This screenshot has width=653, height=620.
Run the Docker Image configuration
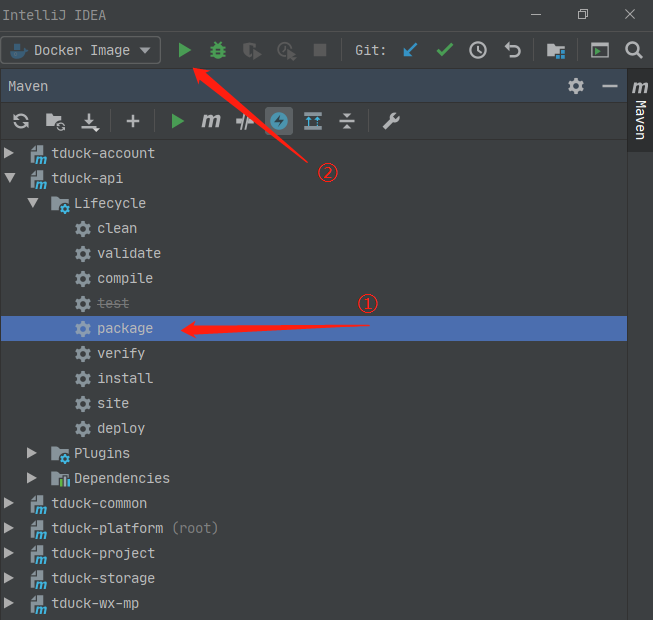point(184,50)
